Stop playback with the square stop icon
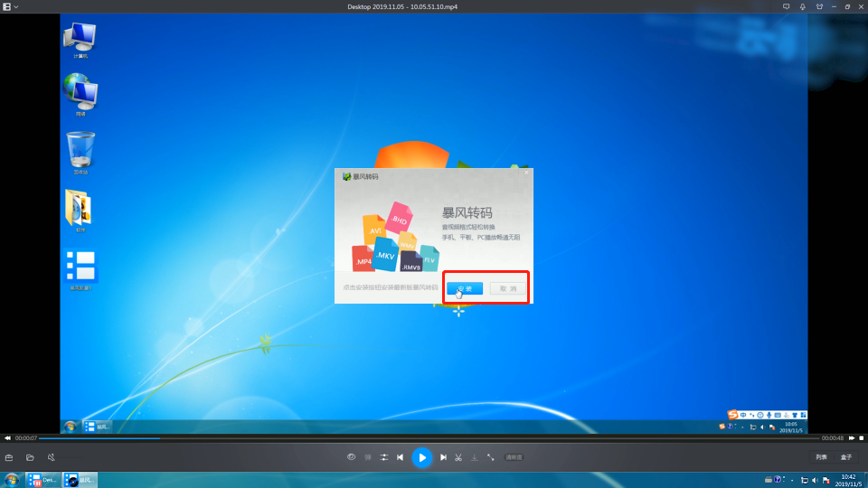 [862, 438]
